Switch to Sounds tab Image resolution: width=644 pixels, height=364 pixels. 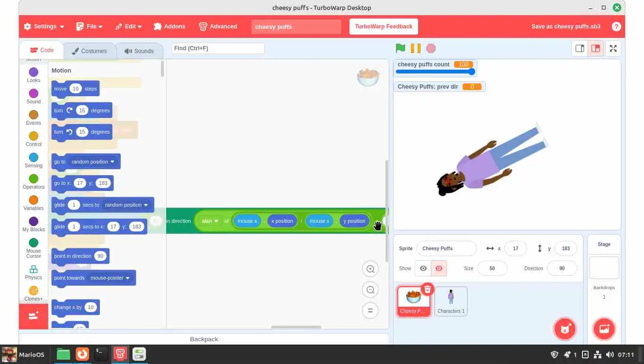[139, 51]
